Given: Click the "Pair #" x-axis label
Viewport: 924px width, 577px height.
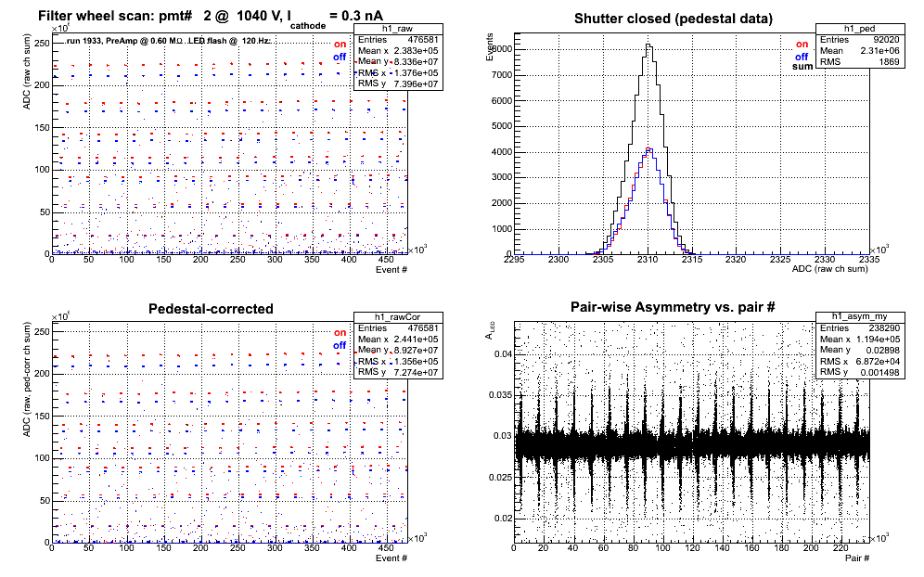Looking at the screenshot, I should [857, 558].
